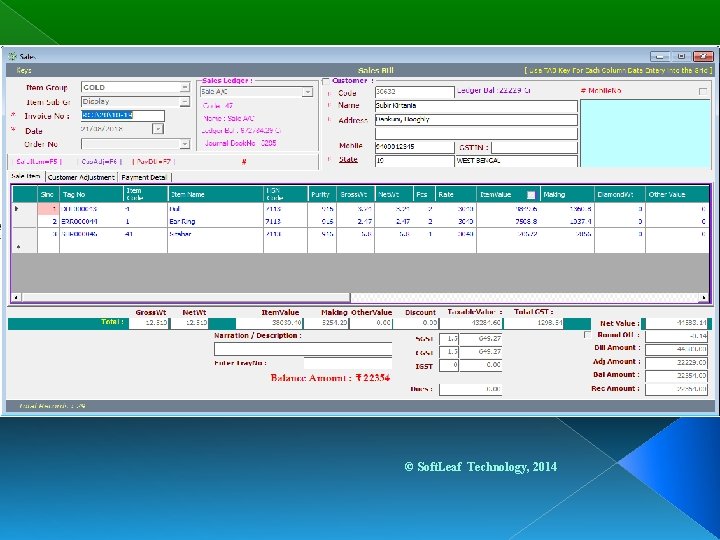Switch to the Customer Adjustment tab
Screen dimensions: 720x540
click(x=81, y=177)
